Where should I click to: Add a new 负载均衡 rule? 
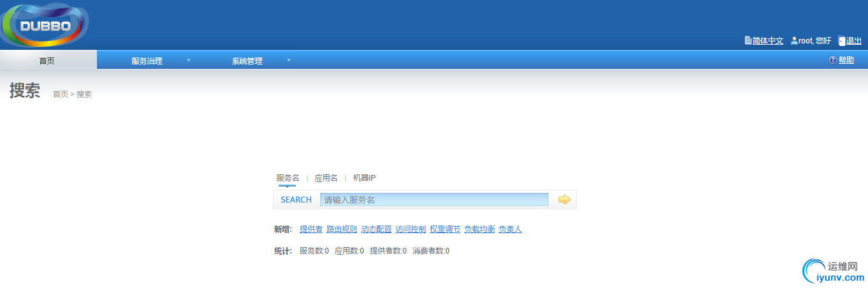pos(480,229)
